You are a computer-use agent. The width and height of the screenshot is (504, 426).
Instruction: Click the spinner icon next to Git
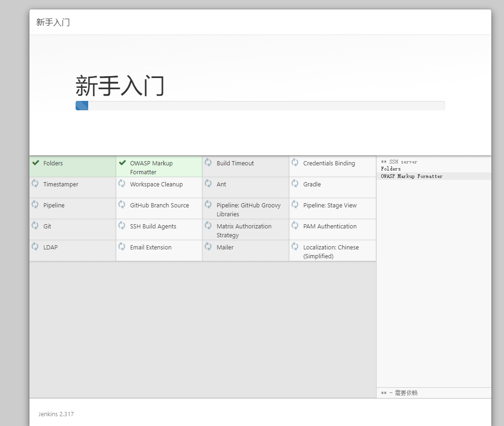pos(35,226)
